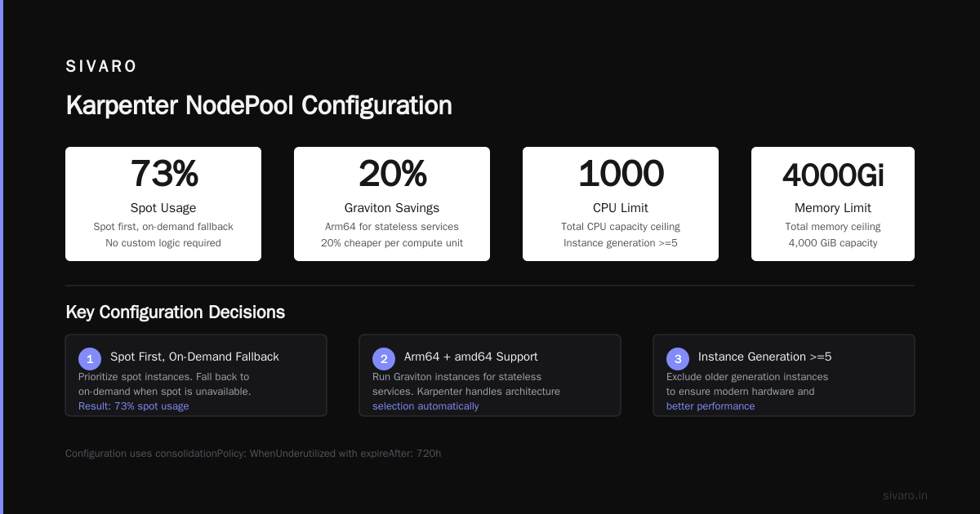
Task: Select the 20% Graviton Savings card
Action: click(392, 204)
